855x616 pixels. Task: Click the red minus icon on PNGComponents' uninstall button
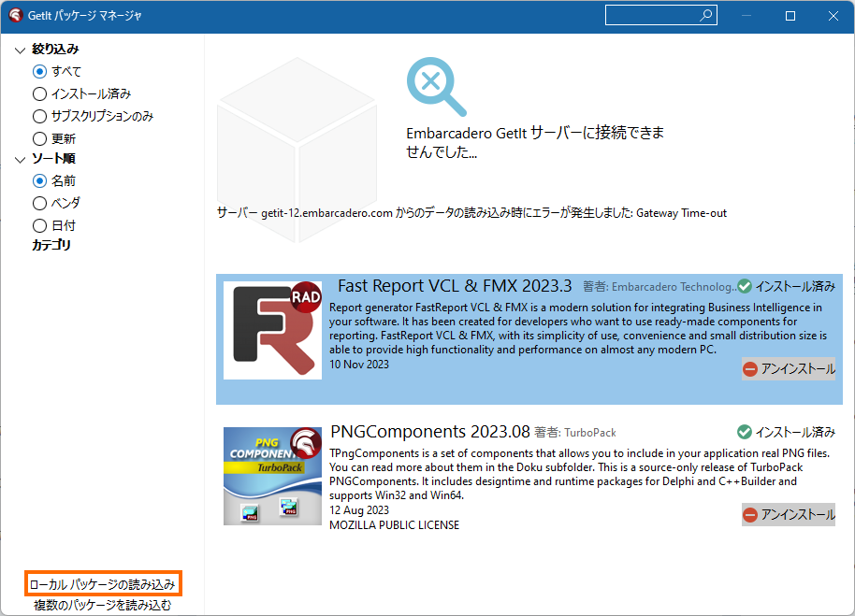[x=749, y=515]
